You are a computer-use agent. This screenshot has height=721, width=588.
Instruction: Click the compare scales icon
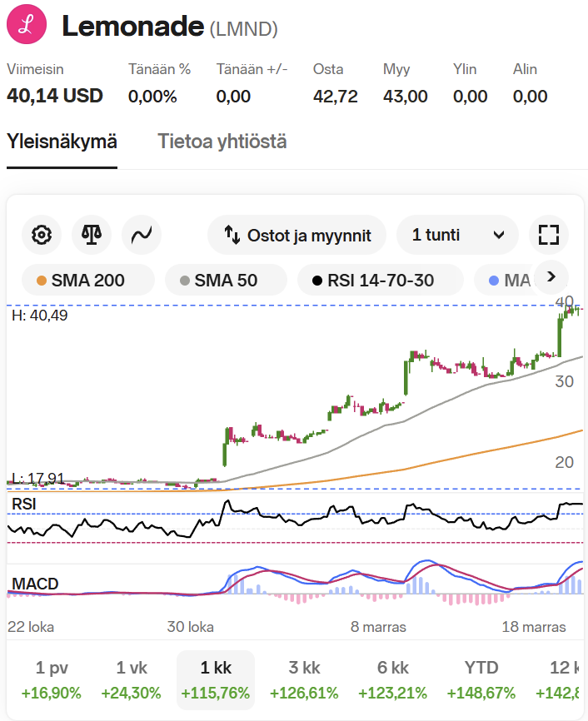(x=91, y=236)
